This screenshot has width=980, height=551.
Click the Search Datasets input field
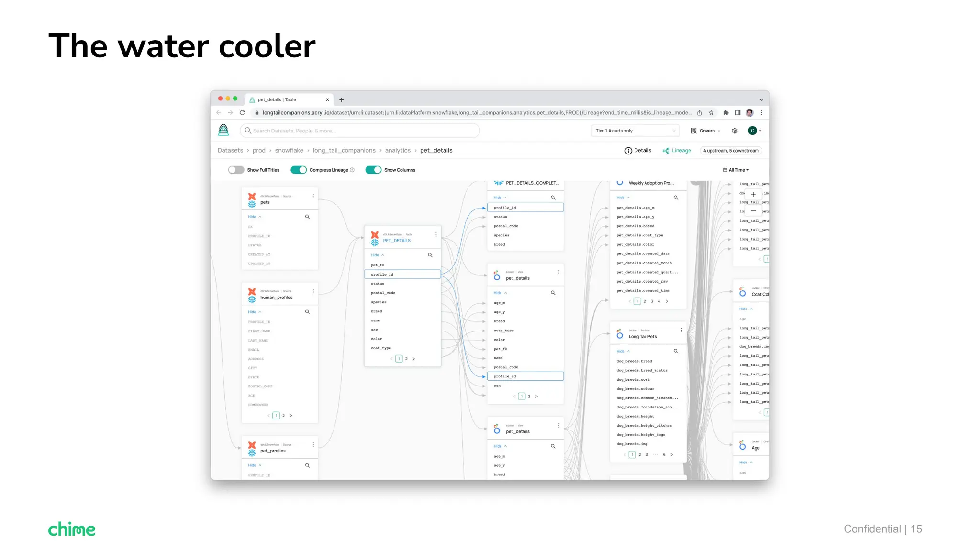(359, 131)
